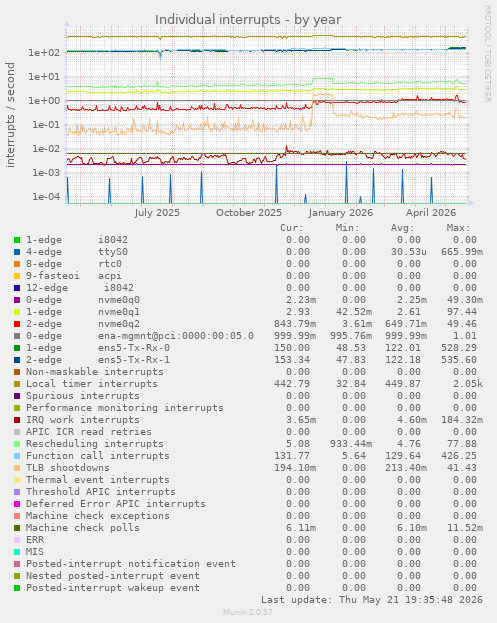The height and width of the screenshot is (623, 497).
Task: Click the nvme0q2 red legend swatch
Action: click(17, 324)
